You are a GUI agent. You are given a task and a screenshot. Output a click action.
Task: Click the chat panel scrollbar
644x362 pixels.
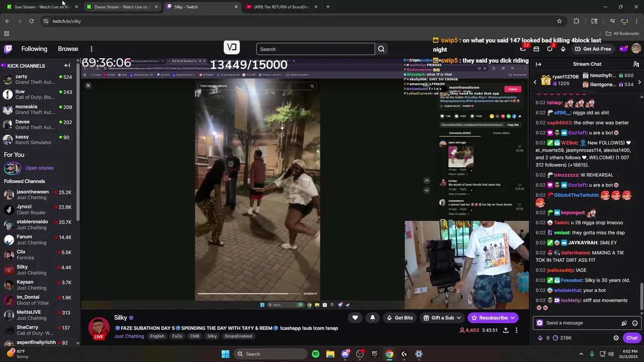(x=641, y=297)
